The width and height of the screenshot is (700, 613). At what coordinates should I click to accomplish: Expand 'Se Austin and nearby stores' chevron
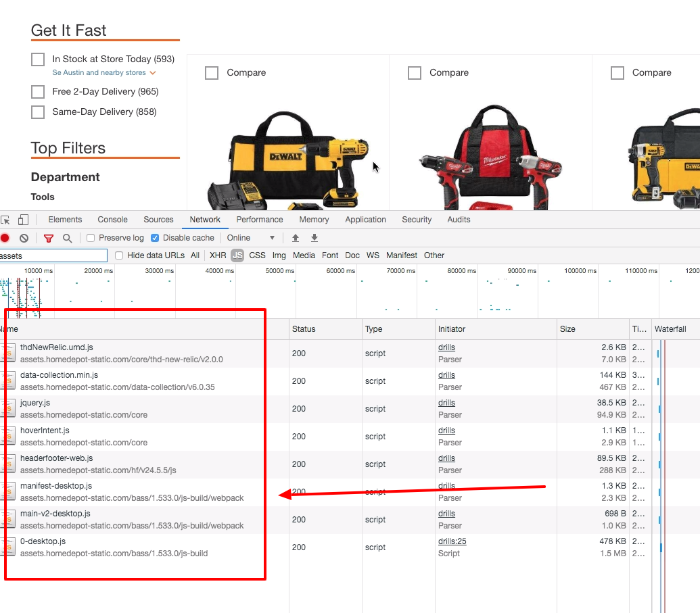click(x=153, y=73)
